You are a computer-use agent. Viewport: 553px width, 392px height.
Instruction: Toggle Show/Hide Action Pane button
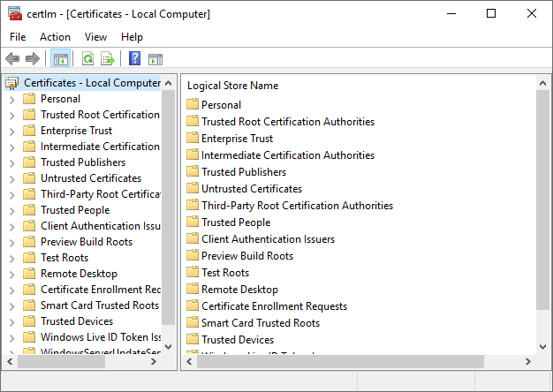(155, 59)
